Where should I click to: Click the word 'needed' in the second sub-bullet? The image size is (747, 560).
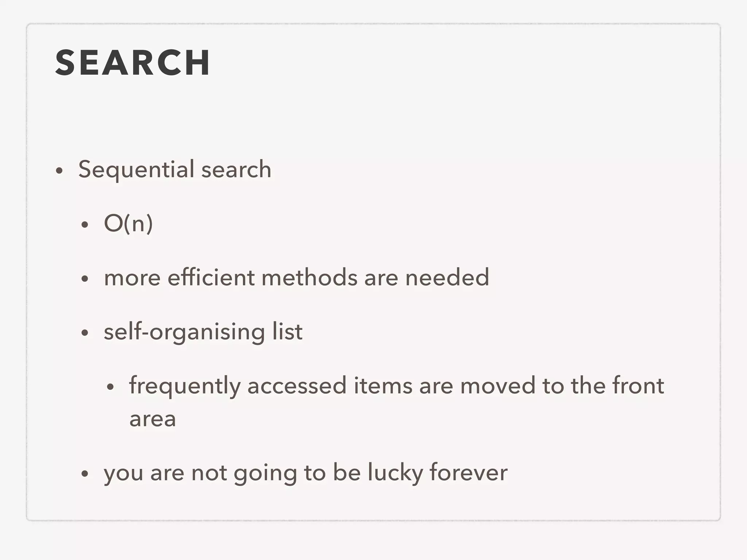[x=447, y=277]
